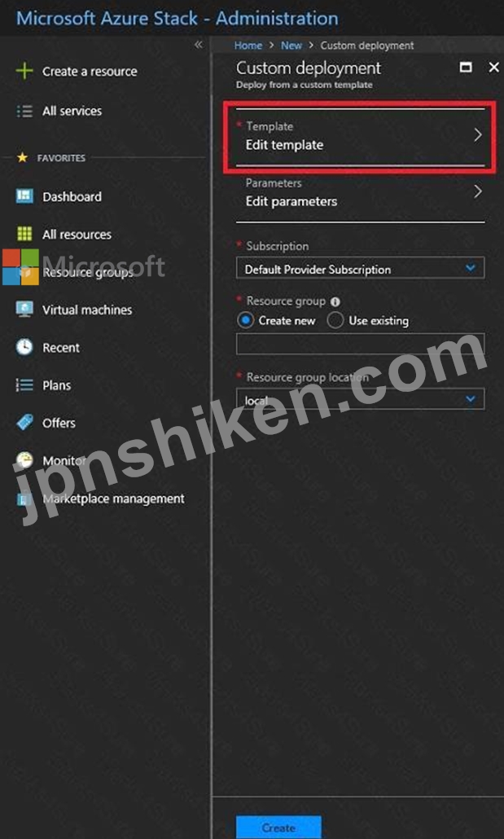Click the new resource group name field
This screenshot has height=839, width=504.
point(360,344)
